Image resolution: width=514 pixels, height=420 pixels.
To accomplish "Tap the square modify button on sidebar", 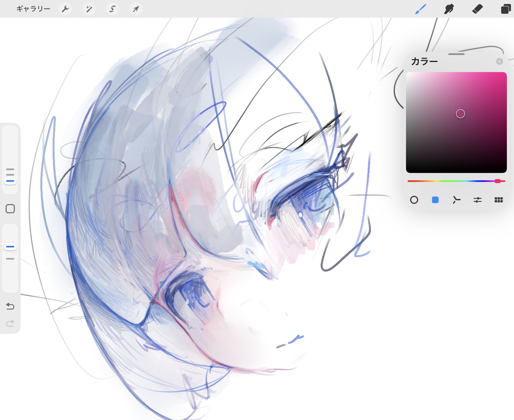I will pos(10,209).
